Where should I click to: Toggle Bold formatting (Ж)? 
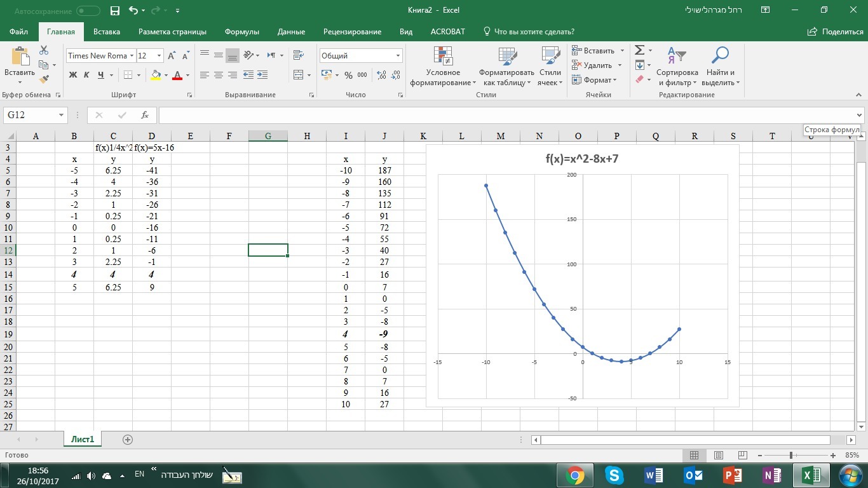pyautogui.click(x=72, y=75)
